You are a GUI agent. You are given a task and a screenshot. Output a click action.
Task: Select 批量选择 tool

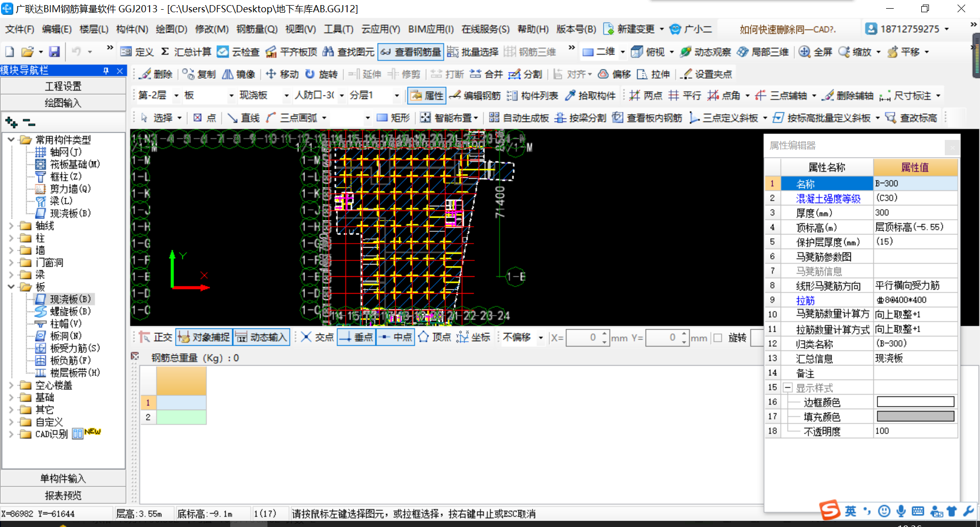(473, 52)
